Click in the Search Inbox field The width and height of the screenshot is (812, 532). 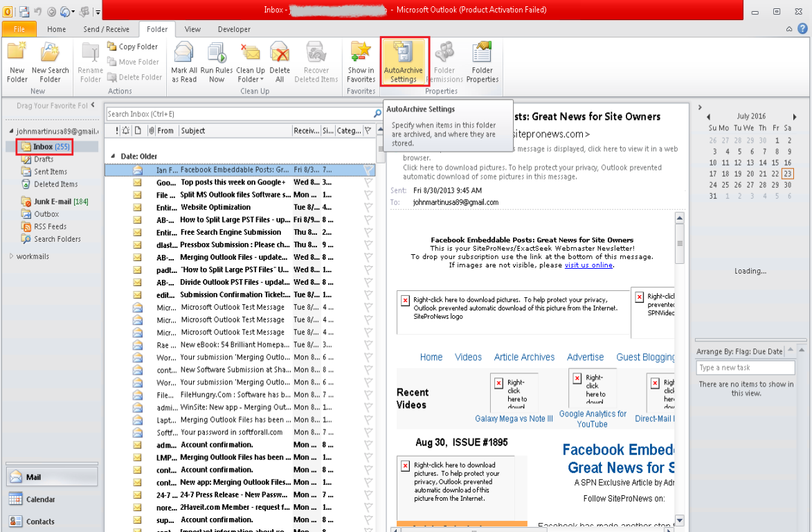click(238, 114)
